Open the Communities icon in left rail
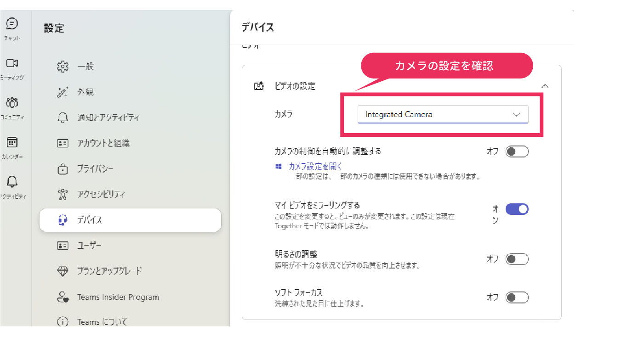Viewport: 644px width, 353px height. [12, 102]
